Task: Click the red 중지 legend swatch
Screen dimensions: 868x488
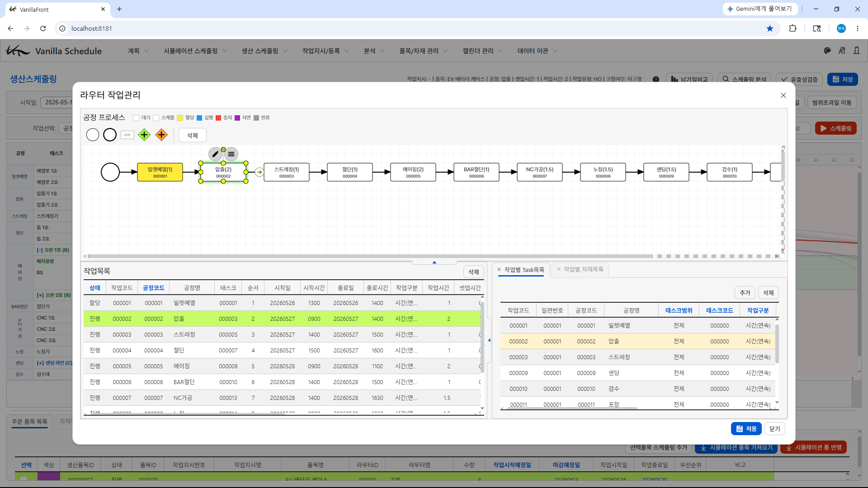Action: 218,118
